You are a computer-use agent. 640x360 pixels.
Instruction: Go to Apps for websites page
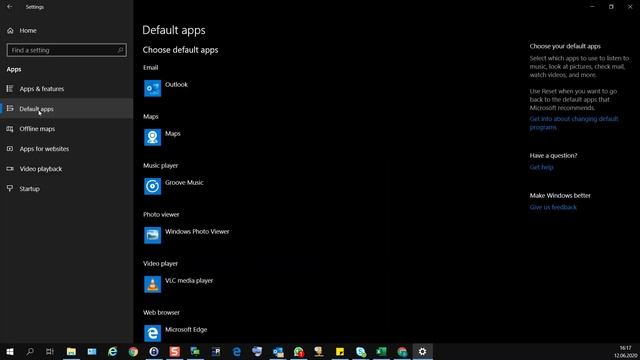(x=67, y=149)
